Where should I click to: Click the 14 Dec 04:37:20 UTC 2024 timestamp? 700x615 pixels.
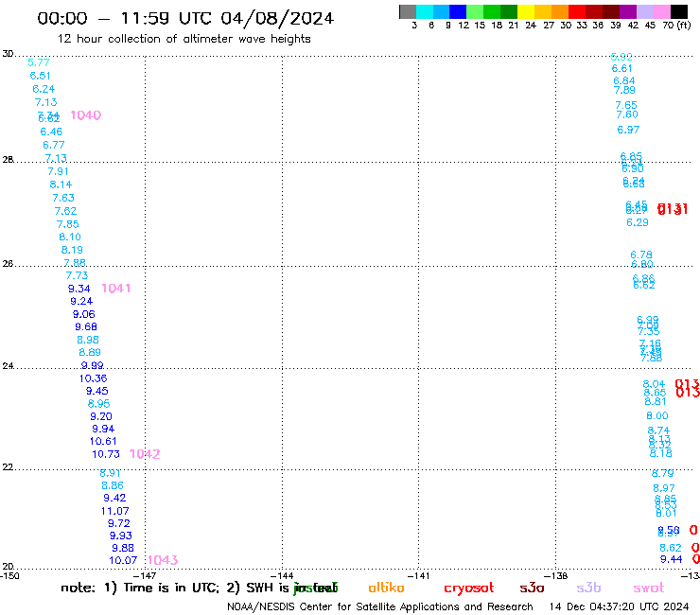tap(619, 607)
